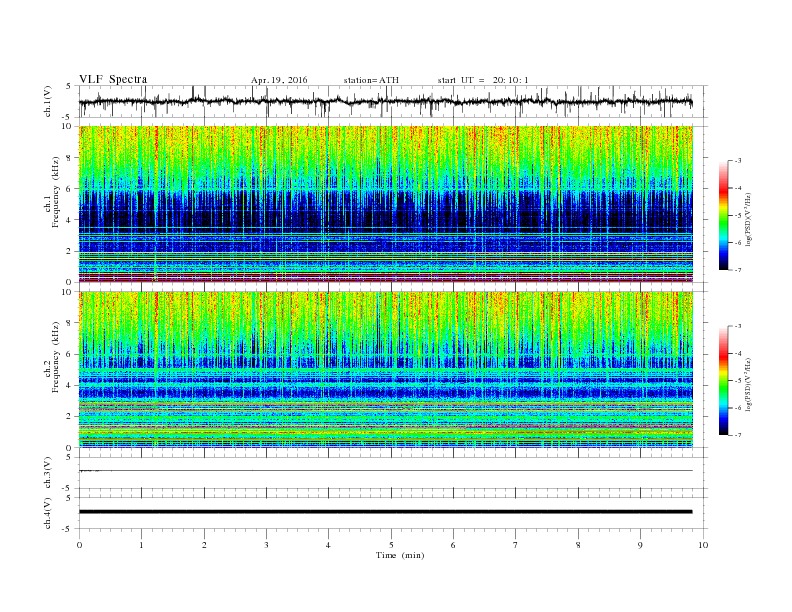Click the ch.1 spectrogram plot area
The image size is (792, 612).
click(x=386, y=204)
